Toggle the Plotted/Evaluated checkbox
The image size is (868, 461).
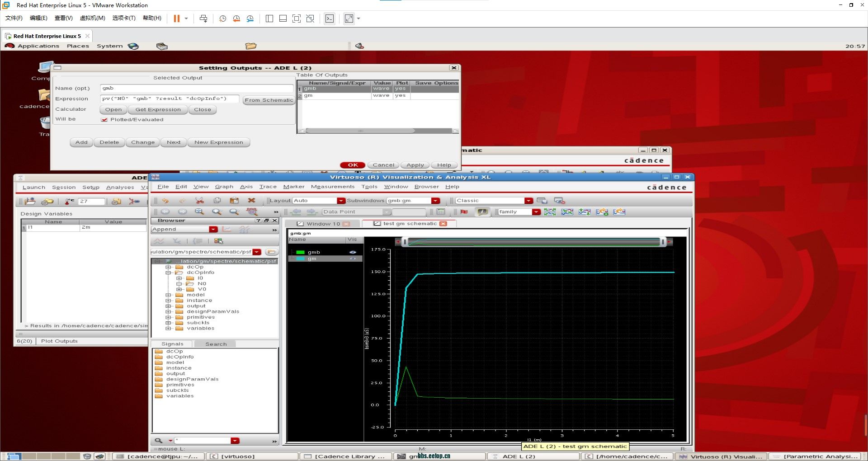point(104,120)
